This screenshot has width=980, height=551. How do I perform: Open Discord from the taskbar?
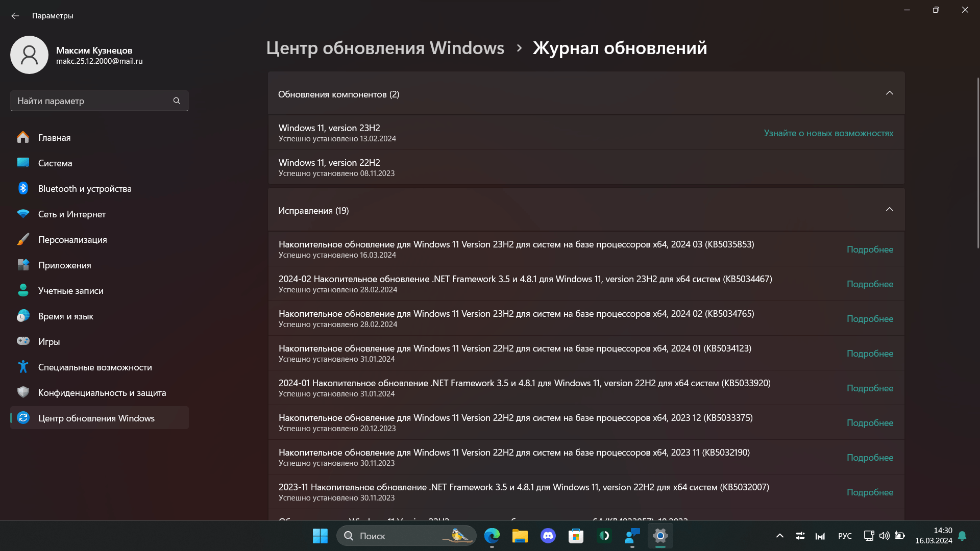click(x=548, y=536)
